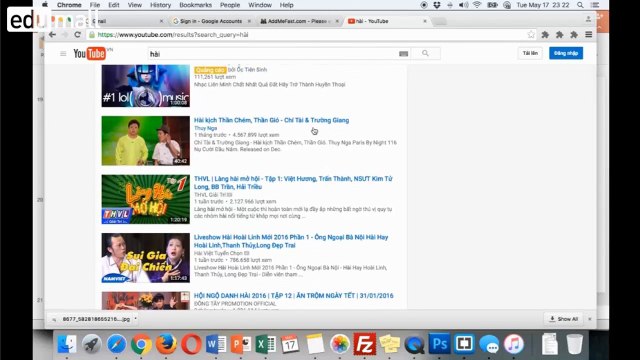Screen dimensions: 640x360
Task: Click the Tải lên upload button
Action: click(530, 53)
